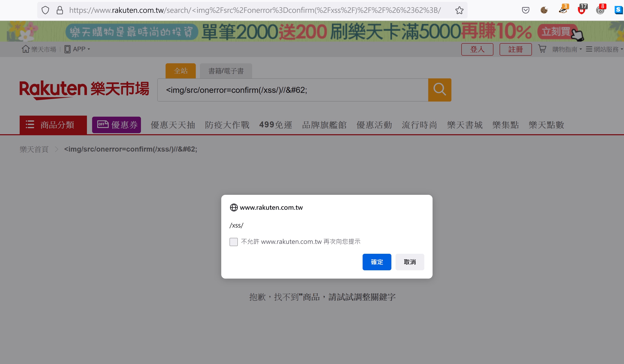The image size is (624, 364).
Task: Click the 註冊 register button
Action: point(516,49)
